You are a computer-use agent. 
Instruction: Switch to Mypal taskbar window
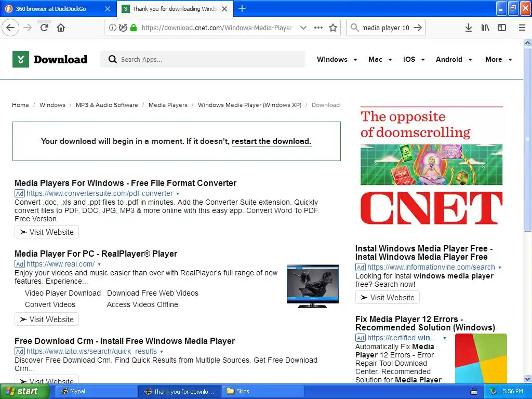point(96,392)
